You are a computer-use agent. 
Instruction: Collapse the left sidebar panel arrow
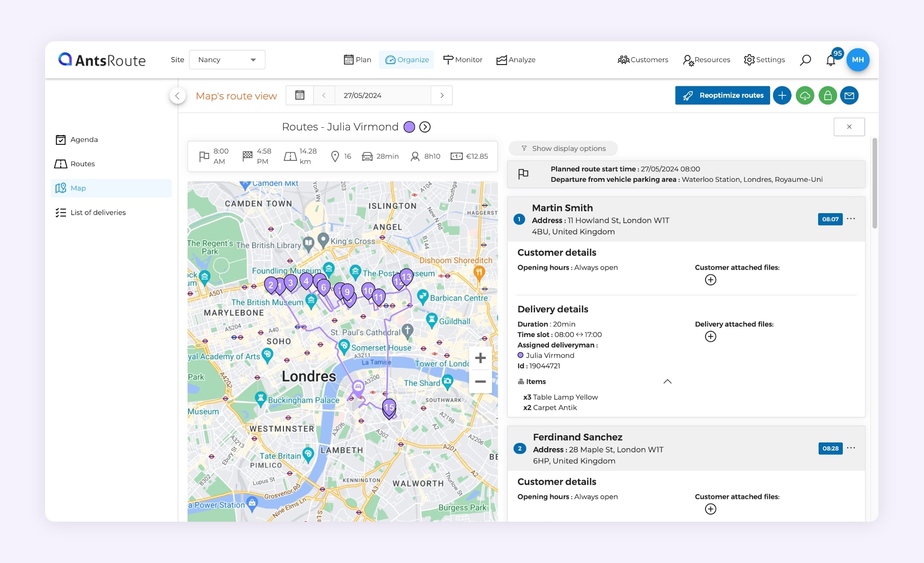pyautogui.click(x=177, y=95)
